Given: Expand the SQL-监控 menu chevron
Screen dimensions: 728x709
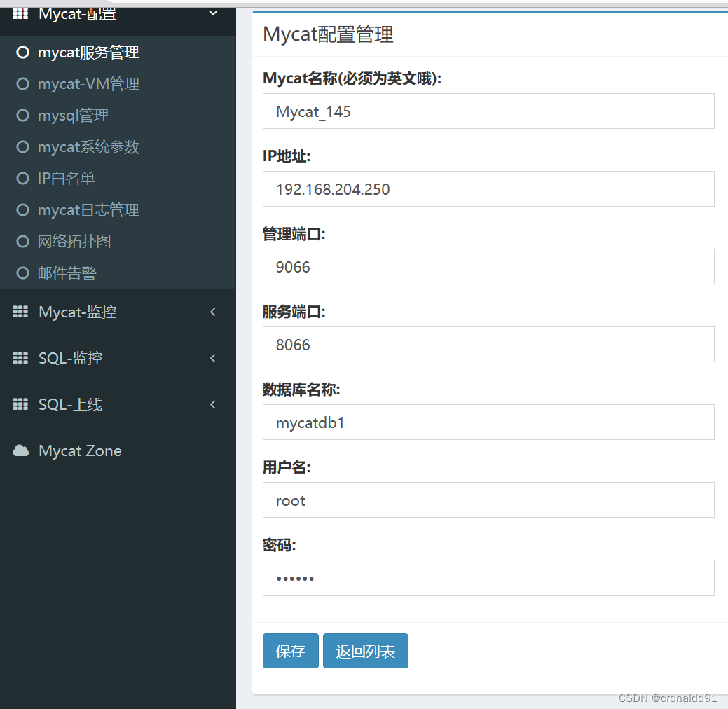Looking at the screenshot, I should point(213,358).
